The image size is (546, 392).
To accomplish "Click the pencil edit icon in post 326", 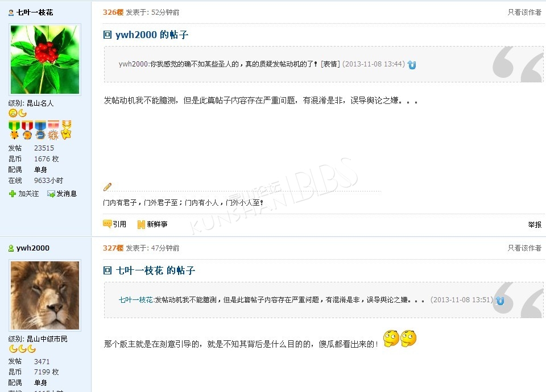I will point(107,187).
